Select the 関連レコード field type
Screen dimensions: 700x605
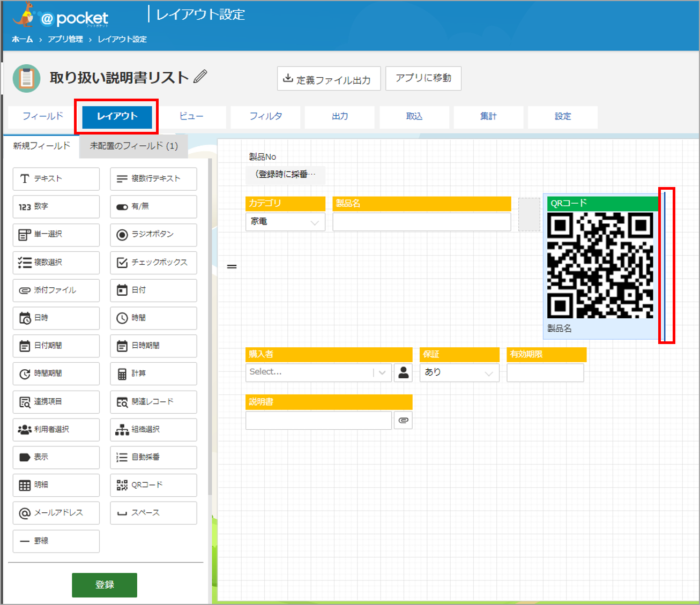point(154,402)
